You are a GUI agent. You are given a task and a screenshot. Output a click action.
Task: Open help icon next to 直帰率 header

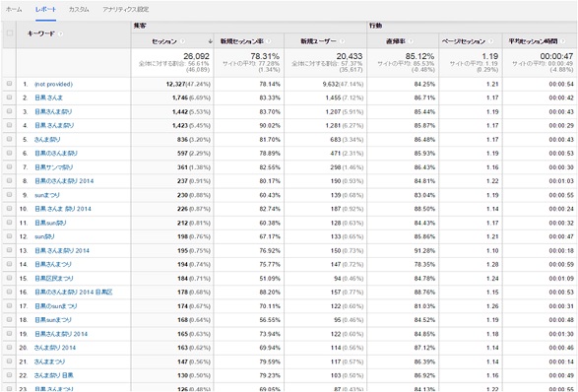point(411,41)
